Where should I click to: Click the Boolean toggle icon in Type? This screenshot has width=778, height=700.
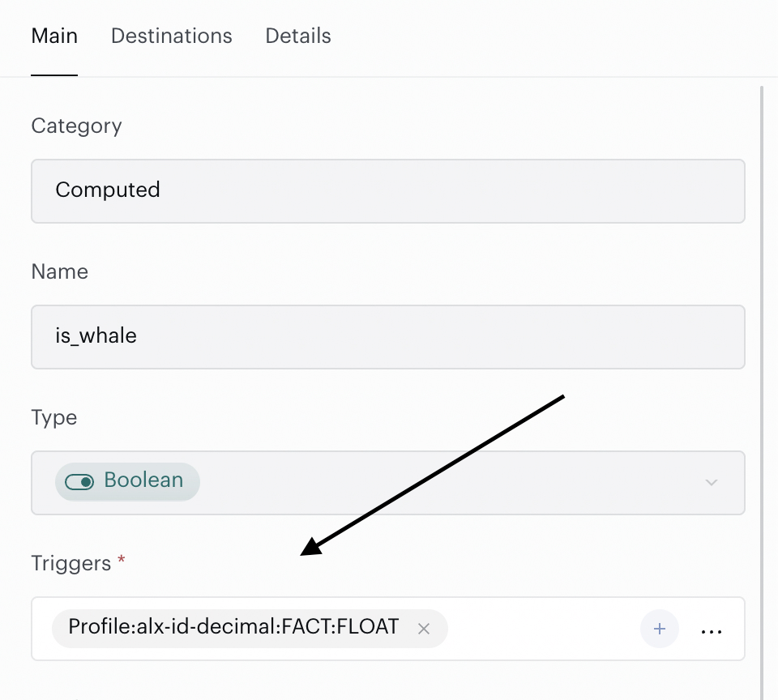tap(79, 482)
